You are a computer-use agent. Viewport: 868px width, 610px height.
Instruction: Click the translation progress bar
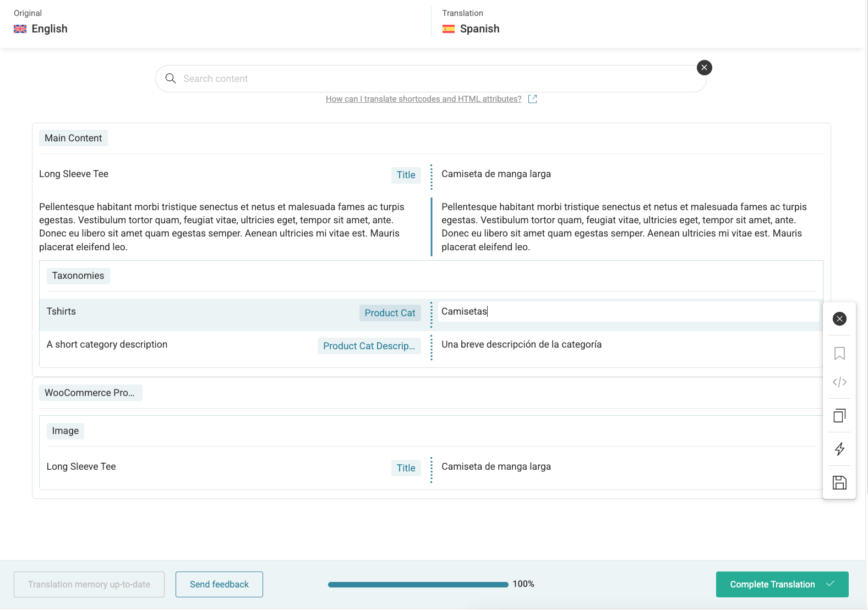418,585
